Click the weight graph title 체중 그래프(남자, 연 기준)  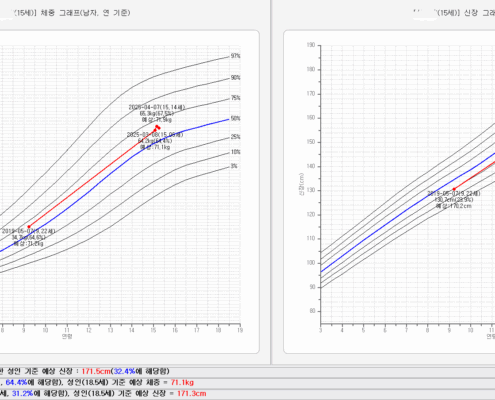[85, 13]
